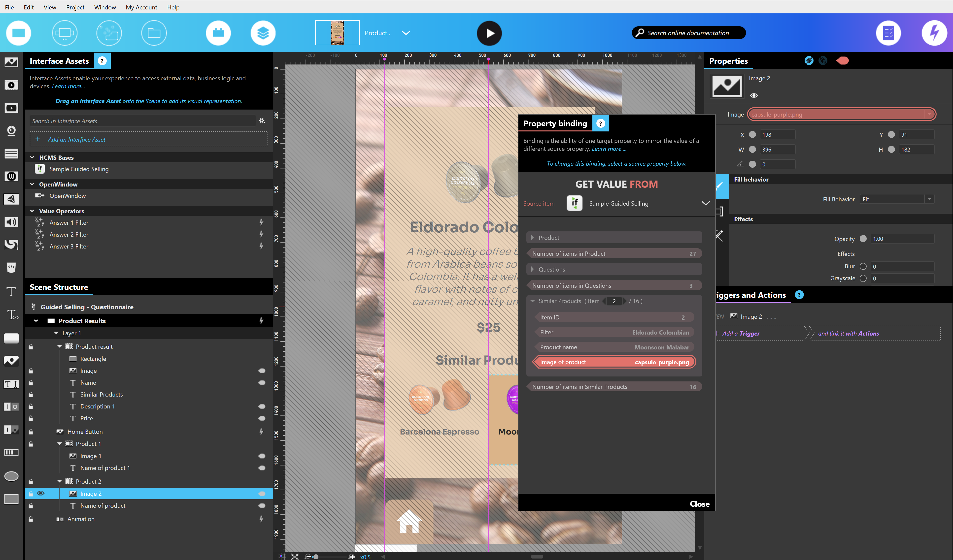Open Help menu
Viewport: 953px width, 560px height.
[x=173, y=7]
